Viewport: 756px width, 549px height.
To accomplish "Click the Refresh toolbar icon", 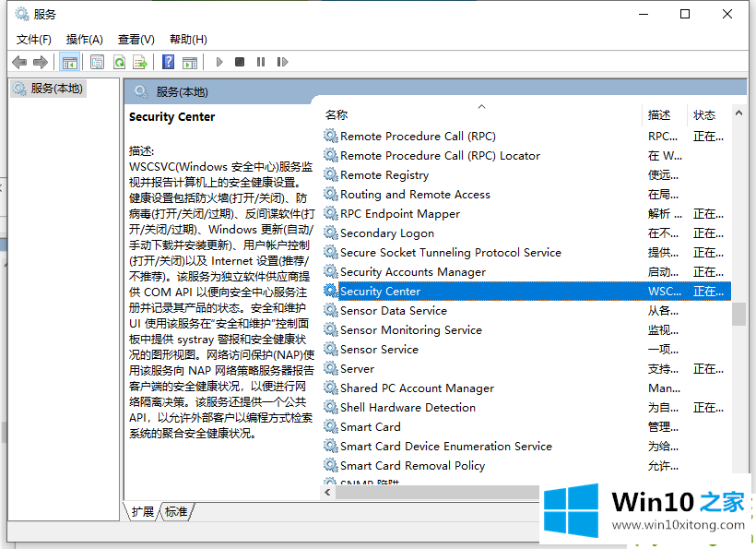I will pos(119,62).
